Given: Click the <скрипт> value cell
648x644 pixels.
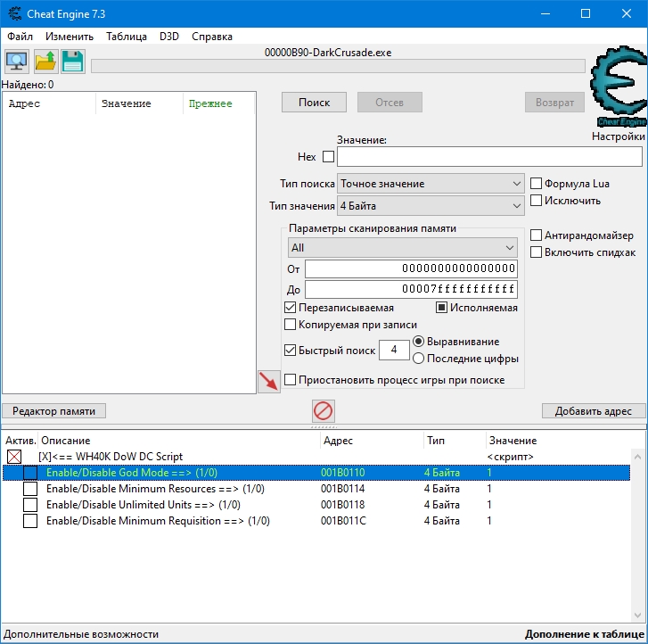Looking at the screenshot, I should 511,457.
